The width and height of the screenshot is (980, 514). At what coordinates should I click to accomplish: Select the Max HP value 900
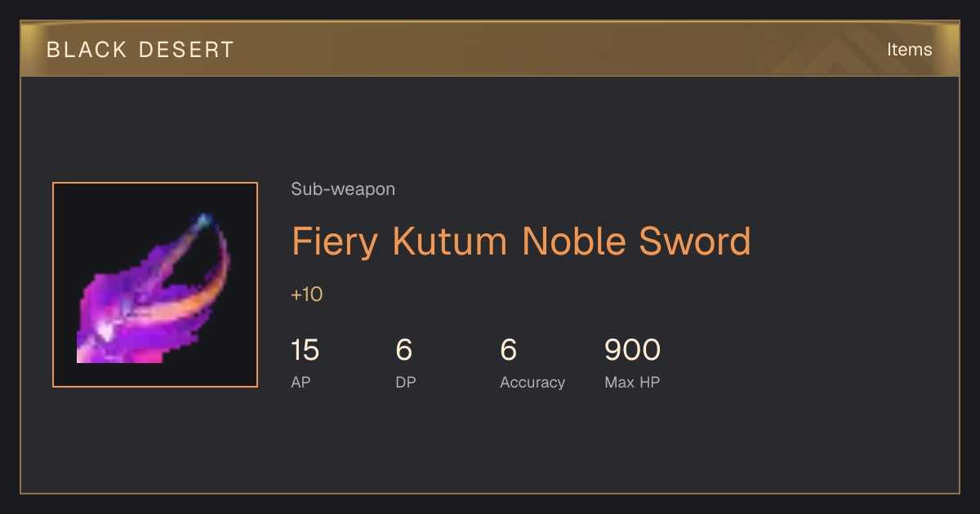pyautogui.click(x=633, y=350)
